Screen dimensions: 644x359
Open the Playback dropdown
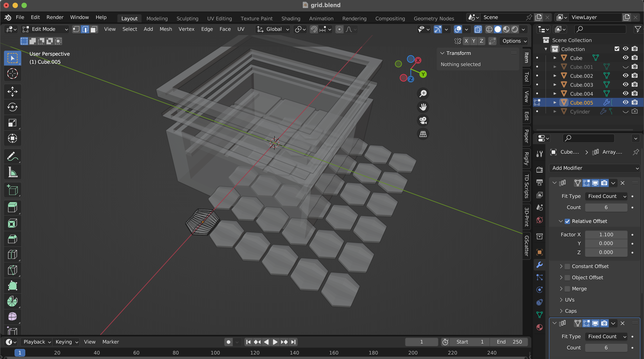pos(37,342)
